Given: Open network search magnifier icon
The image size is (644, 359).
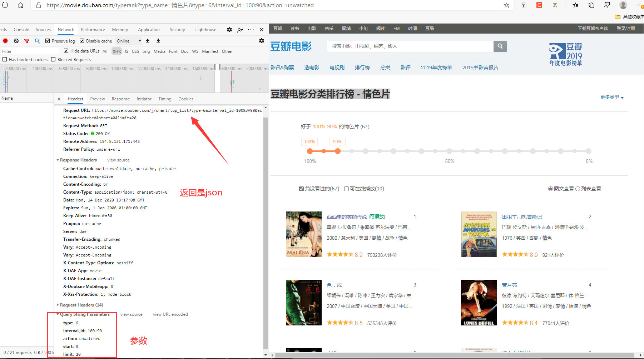Looking at the screenshot, I should tap(37, 41).
